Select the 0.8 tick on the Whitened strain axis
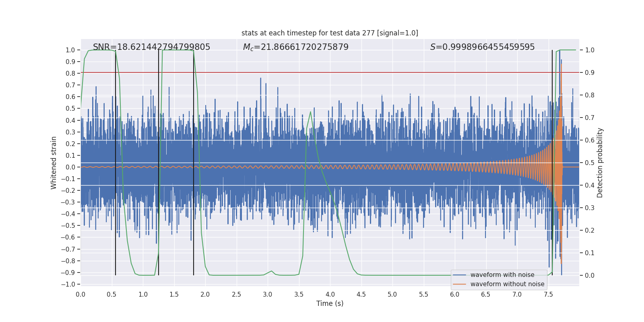This screenshot has width=644, height=322. tap(70, 73)
